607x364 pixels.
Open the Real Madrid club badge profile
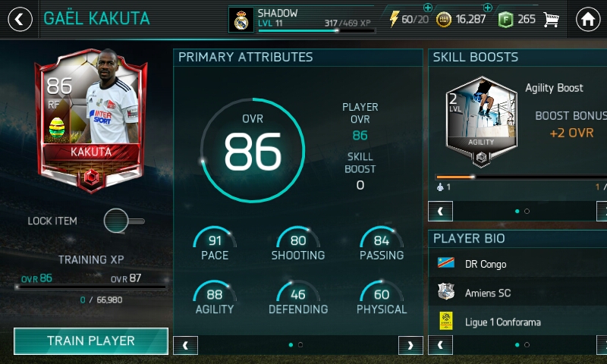[241, 20]
